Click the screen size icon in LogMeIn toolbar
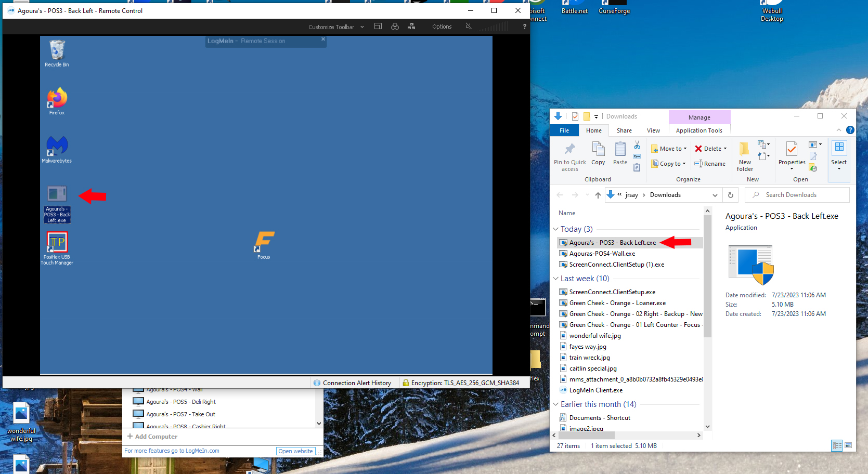Image resolution: width=868 pixels, height=474 pixels. pyautogui.click(x=378, y=26)
